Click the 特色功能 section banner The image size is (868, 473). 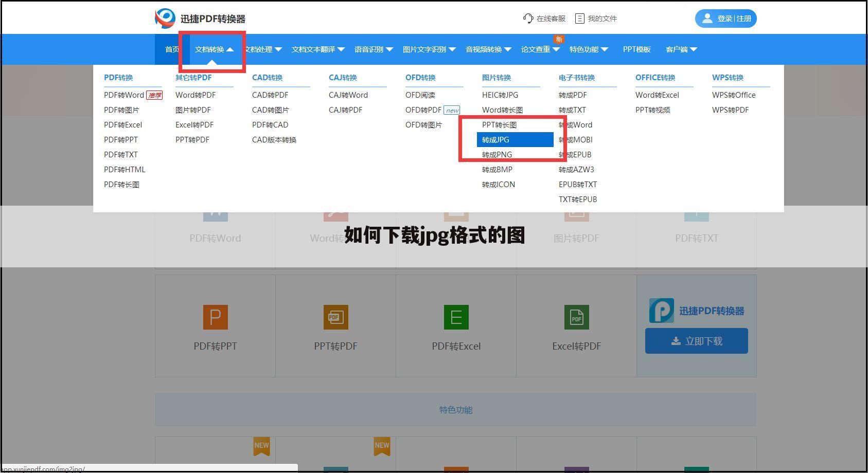click(456, 410)
